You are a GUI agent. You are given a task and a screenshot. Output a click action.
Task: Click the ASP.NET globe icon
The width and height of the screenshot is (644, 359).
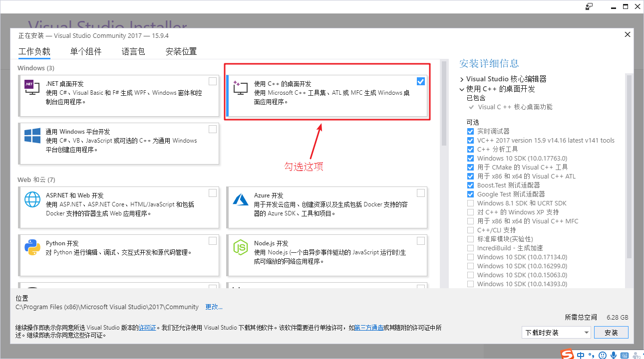(x=32, y=199)
